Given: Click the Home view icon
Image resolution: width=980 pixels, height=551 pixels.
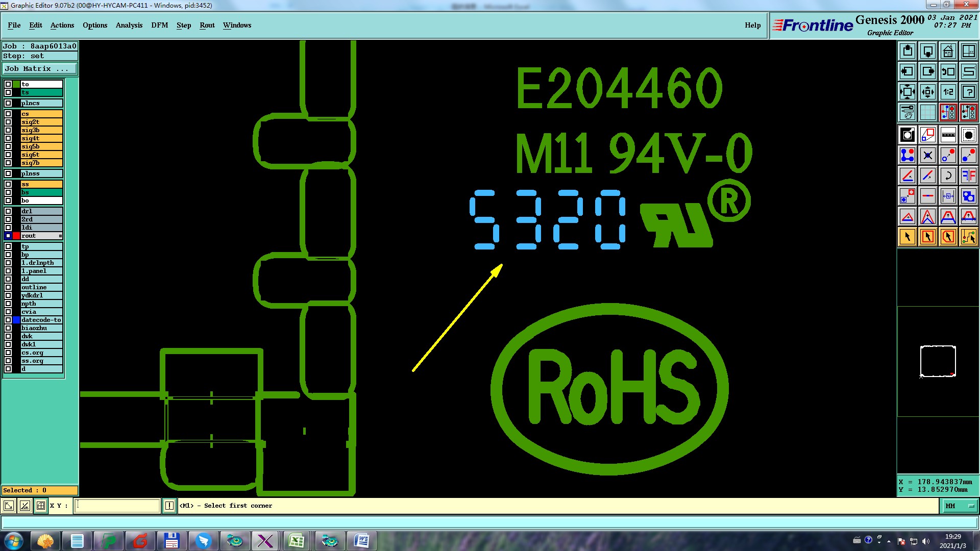Looking at the screenshot, I should 948,51.
